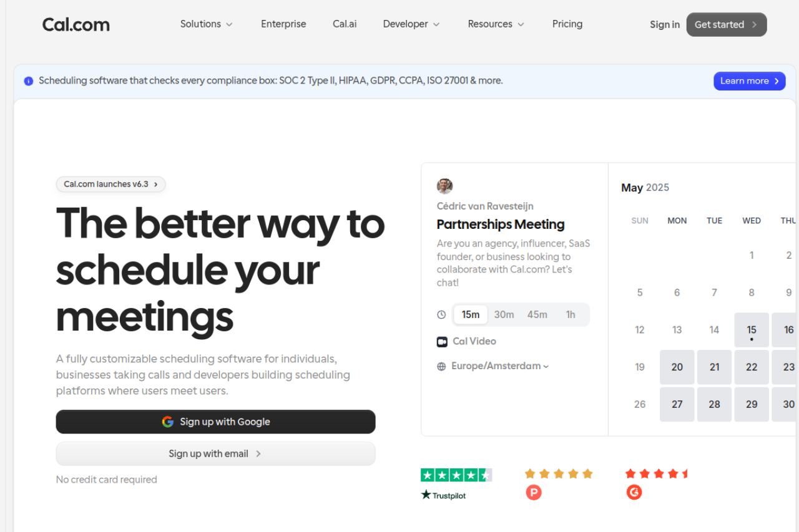Click the Cal.com logo

pos(76,24)
